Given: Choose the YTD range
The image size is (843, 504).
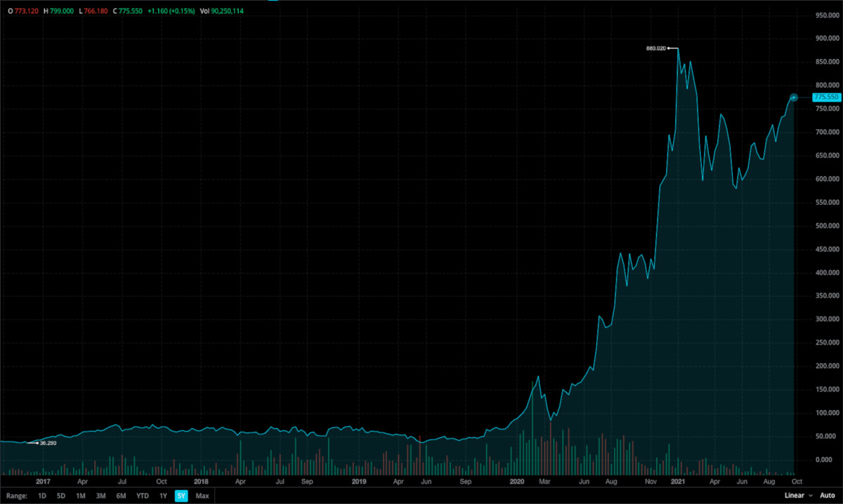Looking at the screenshot, I should coord(143,496).
